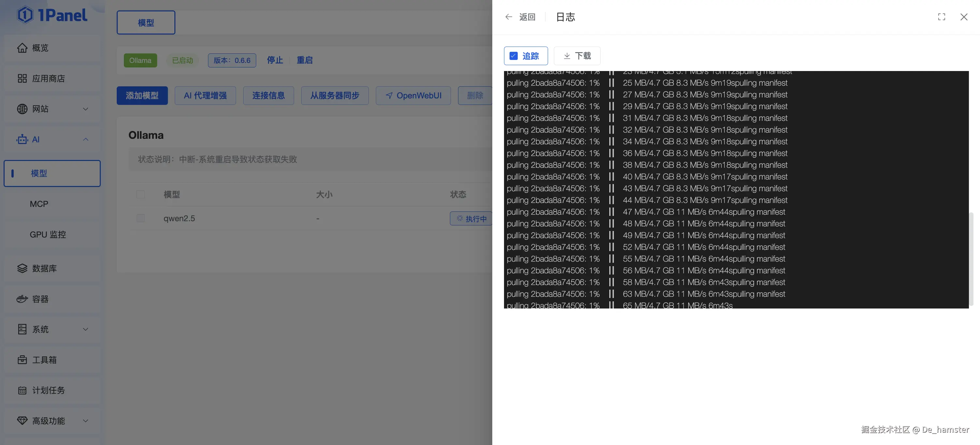Tick the qwen2.5 row checkbox

141,219
